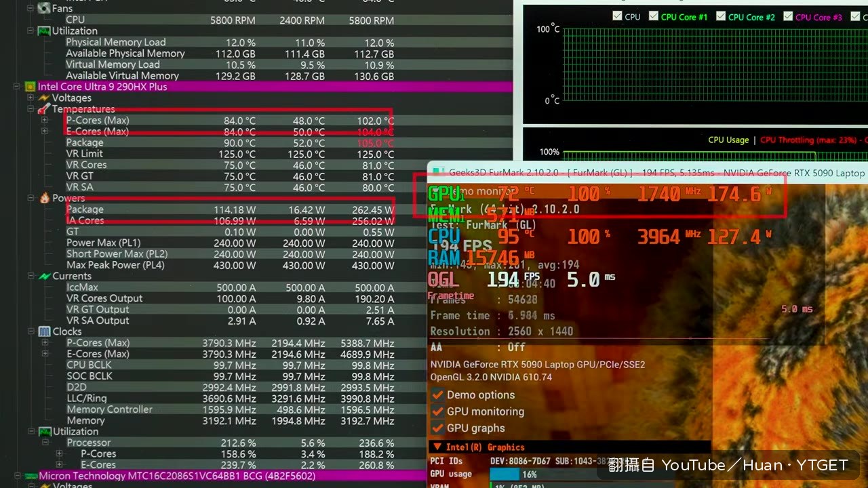Click the Intel Core Ultra 9 chip icon
The height and width of the screenshot is (488, 868).
(x=30, y=87)
